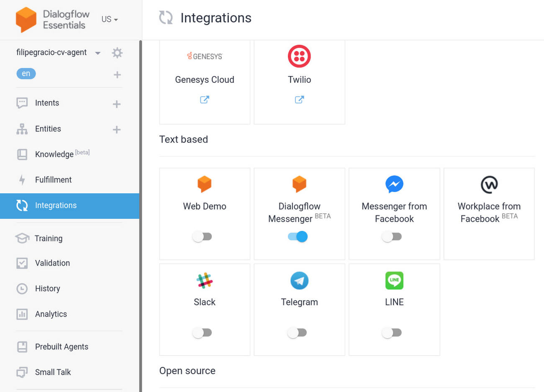Viewport: 544px width, 392px height.
Task: Click the Twilio red logo
Action: point(299,56)
